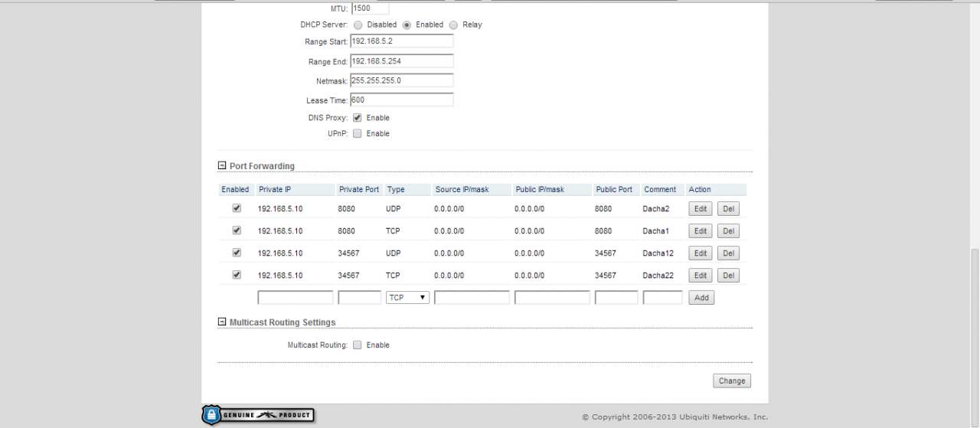Image resolution: width=980 pixels, height=428 pixels.
Task: Delete the Dacha12 port forwarding rule
Action: click(x=728, y=253)
